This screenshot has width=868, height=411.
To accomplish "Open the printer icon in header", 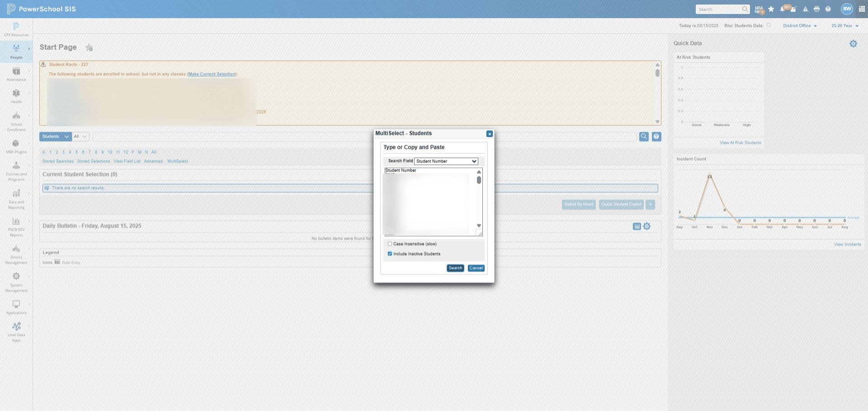I will click(816, 9).
